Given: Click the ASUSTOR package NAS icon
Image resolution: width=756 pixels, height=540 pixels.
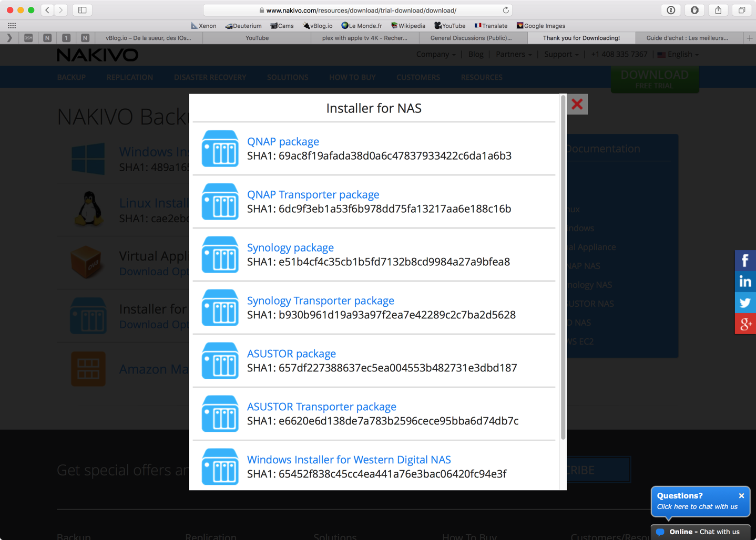Looking at the screenshot, I should (x=220, y=361).
